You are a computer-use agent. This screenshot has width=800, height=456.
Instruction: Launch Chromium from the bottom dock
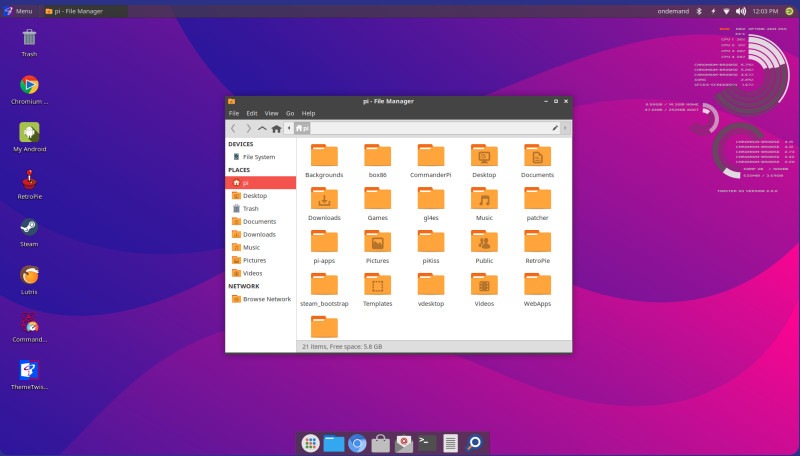[357, 442]
